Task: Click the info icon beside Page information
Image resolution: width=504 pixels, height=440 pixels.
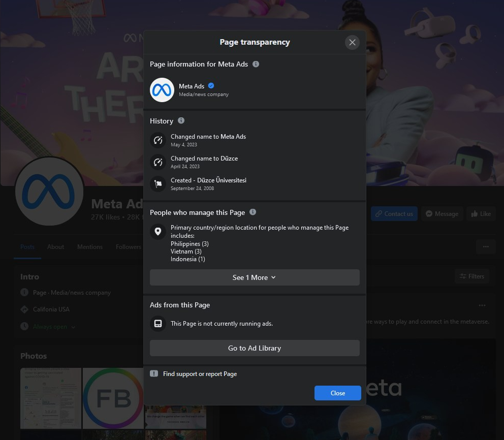Action: click(x=256, y=65)
